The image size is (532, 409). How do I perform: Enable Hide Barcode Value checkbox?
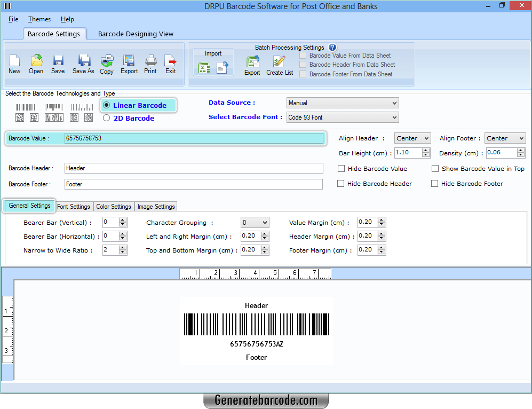[340, 168]
